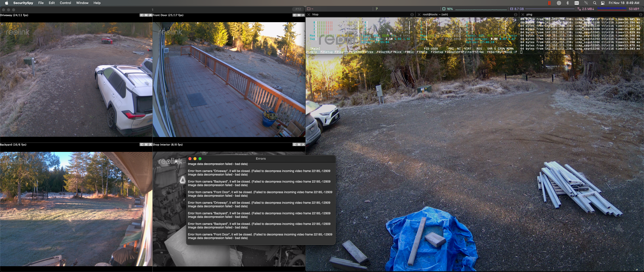The height and width of the screenshot is (272, 644).
Task: Toggle Shop Interior motion capture M indicator
Action: click(x=299, y=145)
